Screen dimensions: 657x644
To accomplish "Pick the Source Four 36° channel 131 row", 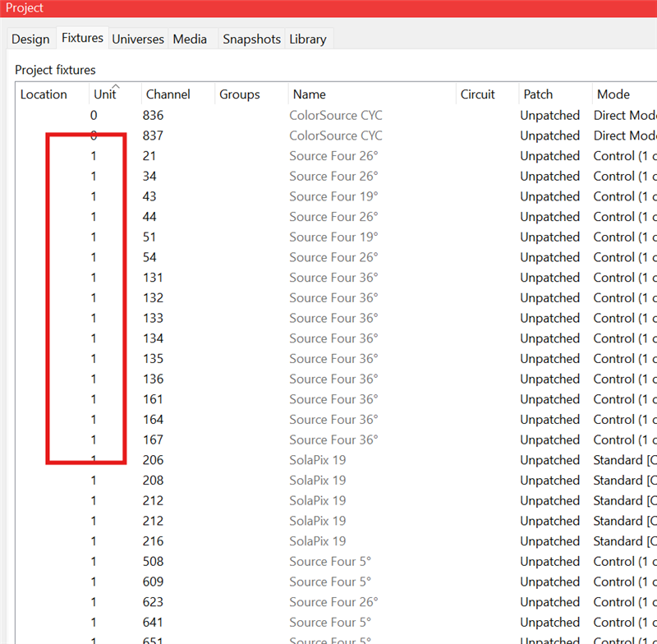I will 333,278.
